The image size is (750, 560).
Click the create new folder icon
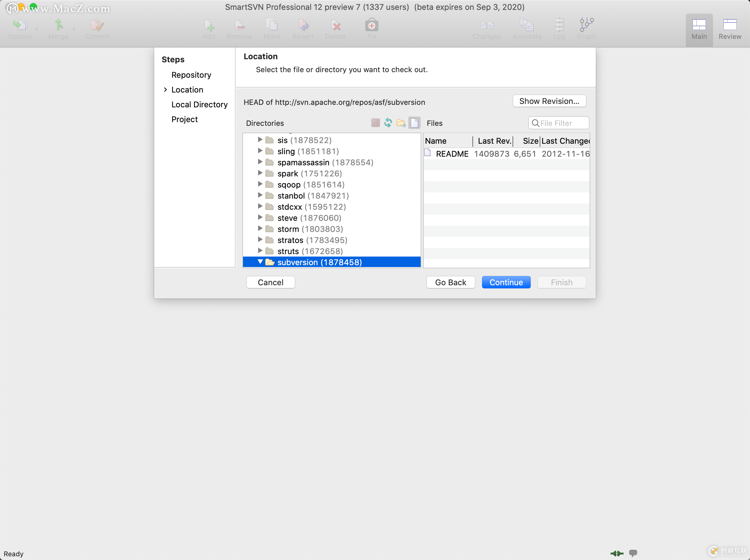click(401, 123)
